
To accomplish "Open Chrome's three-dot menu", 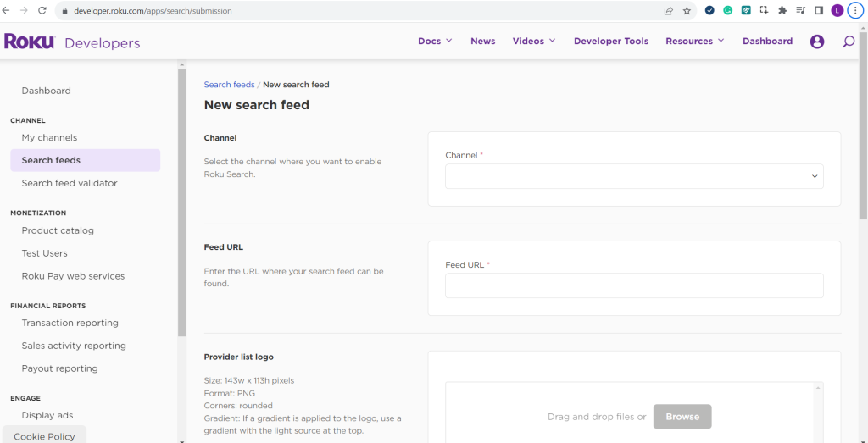I will click(x=855, y=11).
